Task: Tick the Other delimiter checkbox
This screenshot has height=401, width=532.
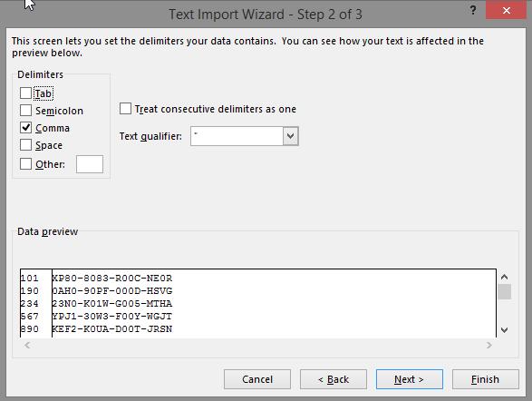Action: [25, 164]
